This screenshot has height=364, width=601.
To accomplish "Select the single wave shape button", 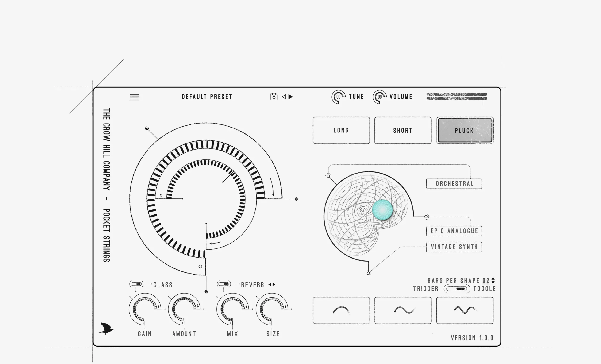I will point(403,310).
